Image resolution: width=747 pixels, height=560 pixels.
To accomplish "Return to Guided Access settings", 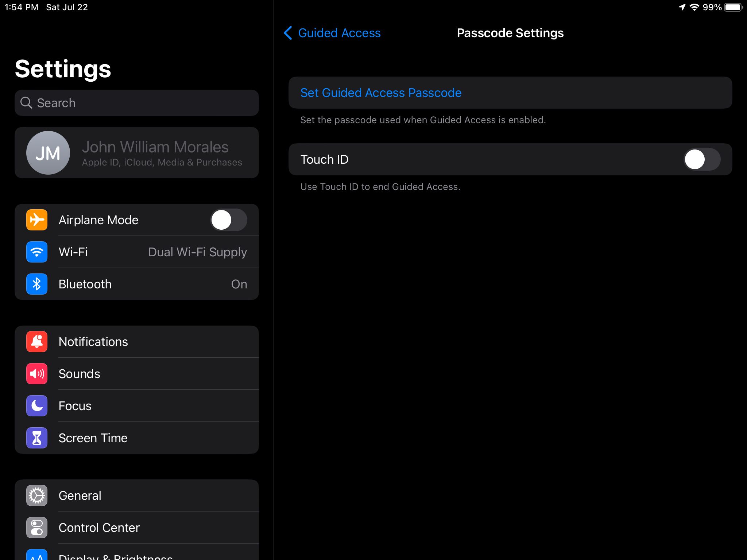I will pos(339,33).
